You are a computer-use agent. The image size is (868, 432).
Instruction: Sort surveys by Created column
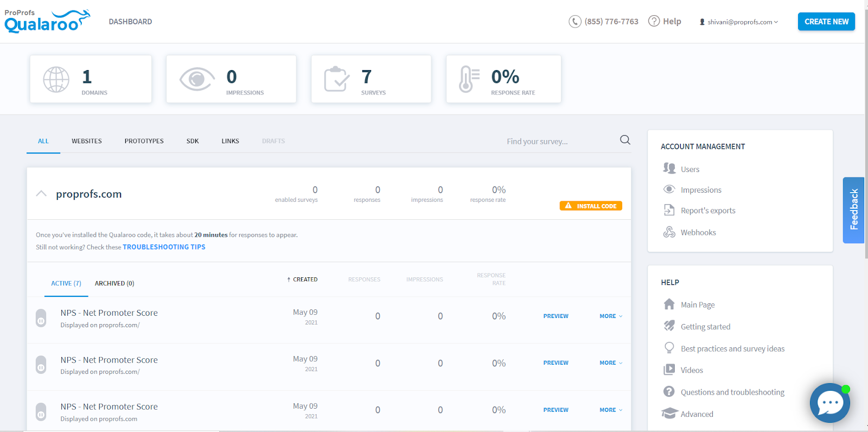pyautogui.click(x=302, y=279)
